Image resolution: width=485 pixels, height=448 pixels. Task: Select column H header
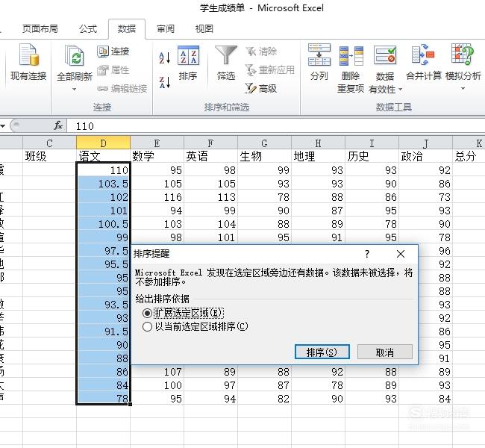[x=318, y=143]
